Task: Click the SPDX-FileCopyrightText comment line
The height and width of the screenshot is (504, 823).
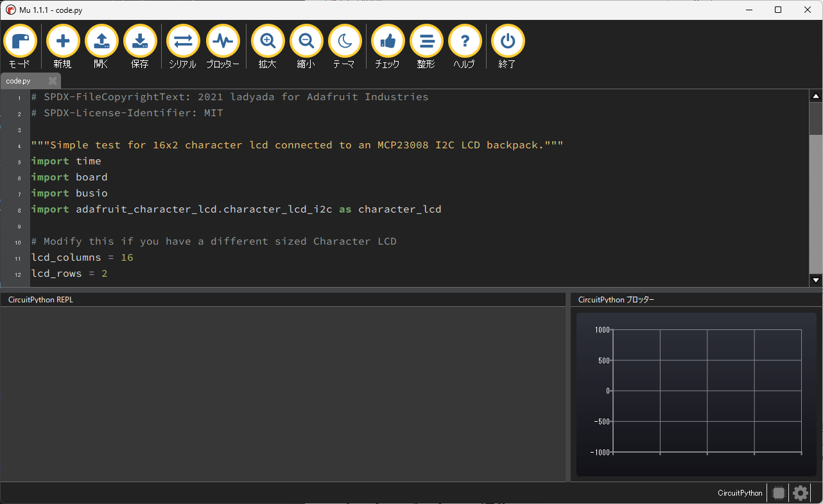Action: tap(230, 97)
